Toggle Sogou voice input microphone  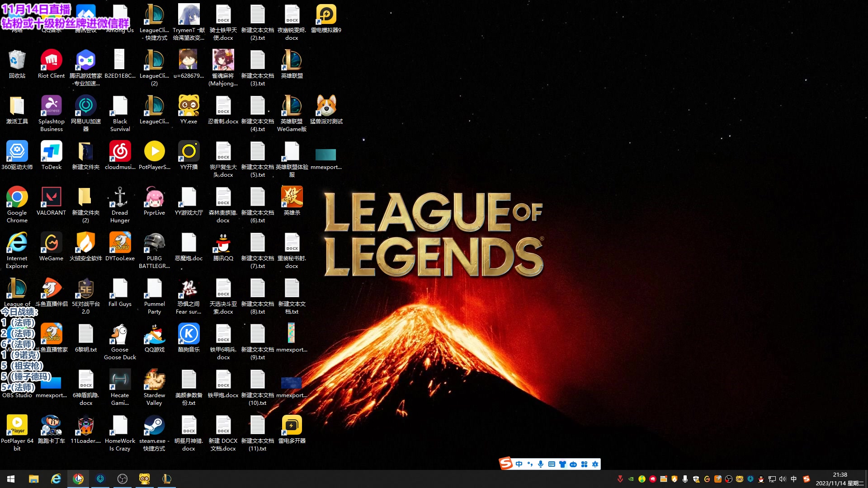541,464
